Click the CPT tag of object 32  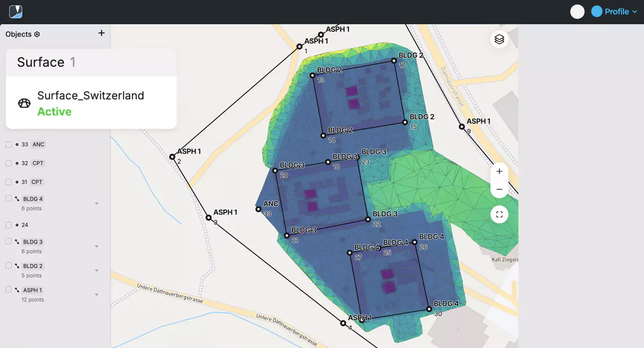[38, 163]
